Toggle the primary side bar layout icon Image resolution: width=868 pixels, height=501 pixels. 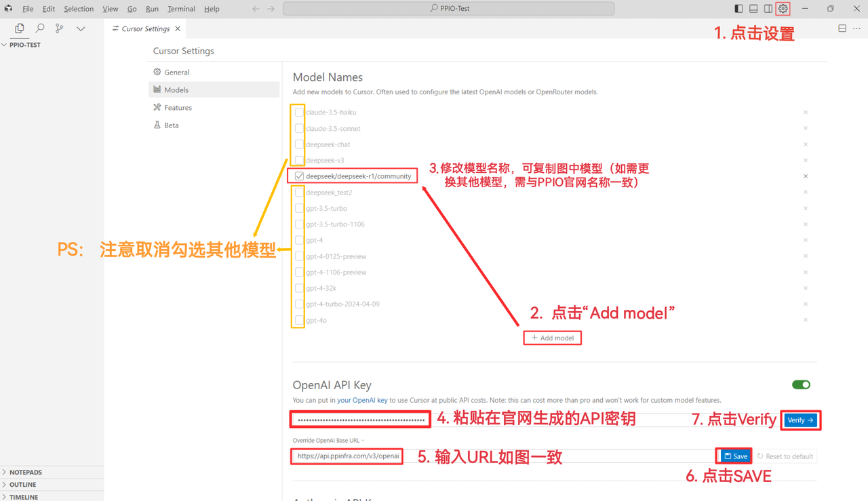[x=738, y=9]
